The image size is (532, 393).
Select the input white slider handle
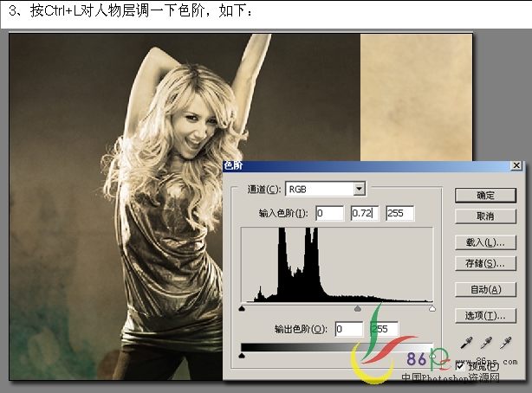(431, 308)
